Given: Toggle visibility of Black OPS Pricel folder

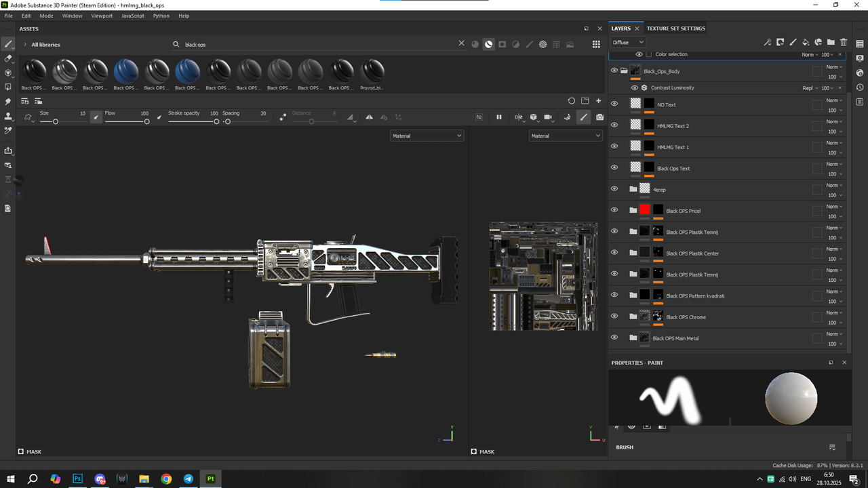Looking at the screenshot, I should 614,210.
